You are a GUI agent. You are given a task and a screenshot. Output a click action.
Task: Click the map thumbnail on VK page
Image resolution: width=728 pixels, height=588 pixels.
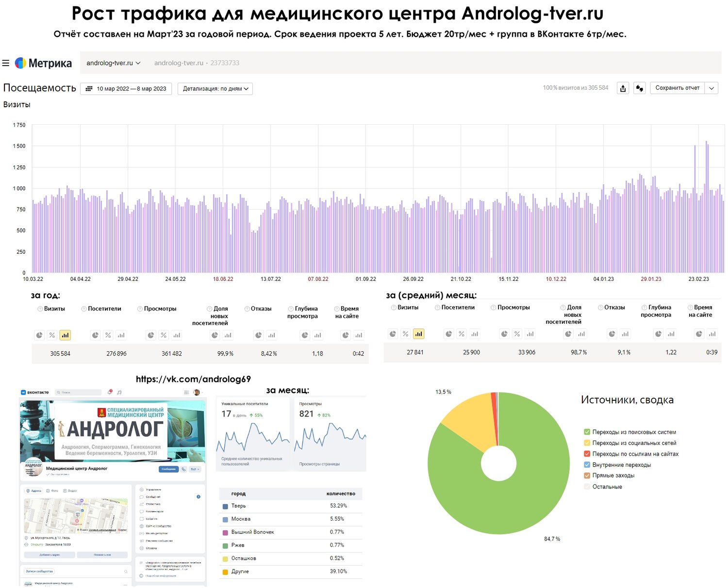pos(76,516)
